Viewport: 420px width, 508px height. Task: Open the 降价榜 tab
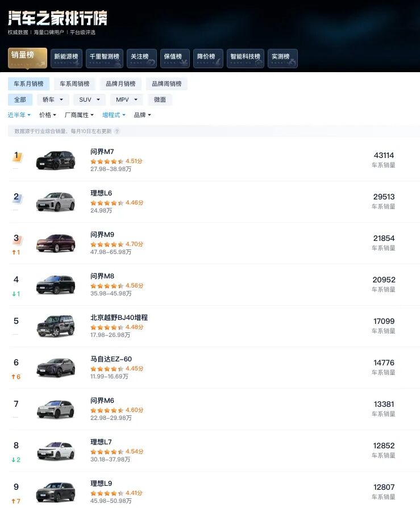208,59
